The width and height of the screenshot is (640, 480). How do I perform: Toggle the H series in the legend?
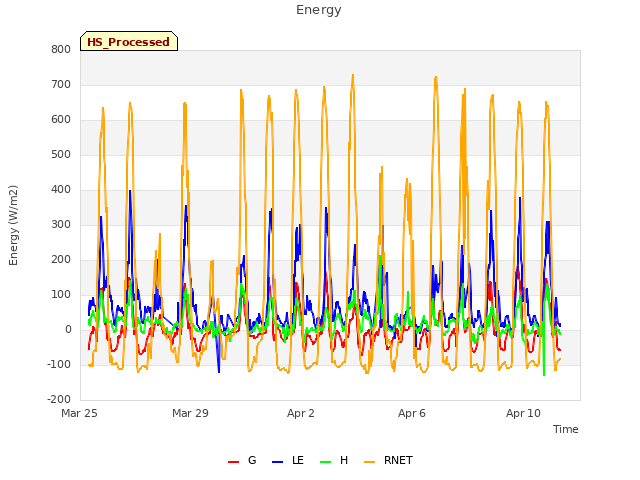pyautogui.click(x=334, y=460)
